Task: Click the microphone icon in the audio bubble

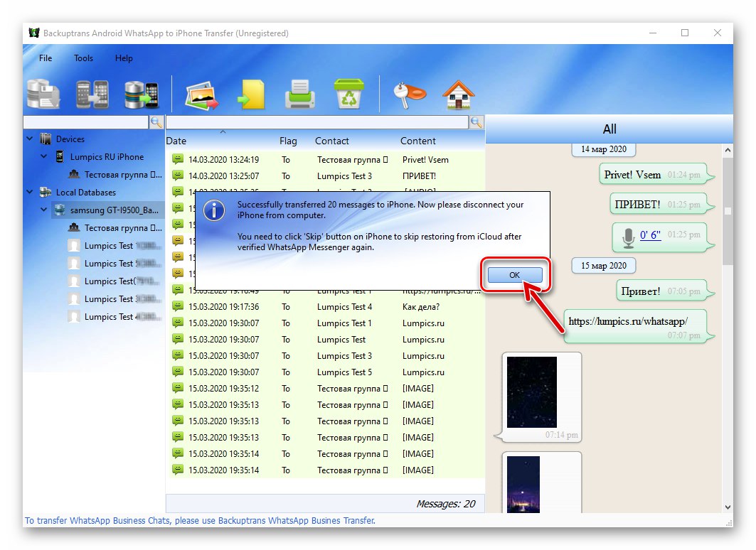Action: pos(628,238)
